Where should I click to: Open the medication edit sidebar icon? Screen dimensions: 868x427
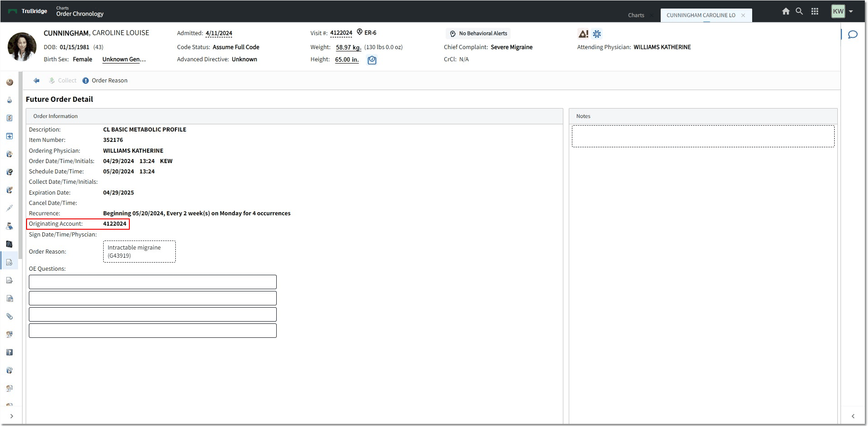click(9, 190)
